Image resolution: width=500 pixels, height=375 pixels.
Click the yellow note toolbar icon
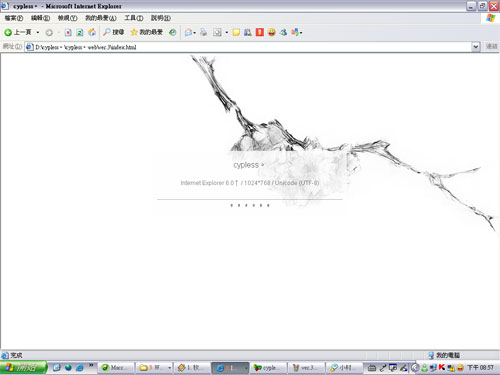[x=236, y=32]
